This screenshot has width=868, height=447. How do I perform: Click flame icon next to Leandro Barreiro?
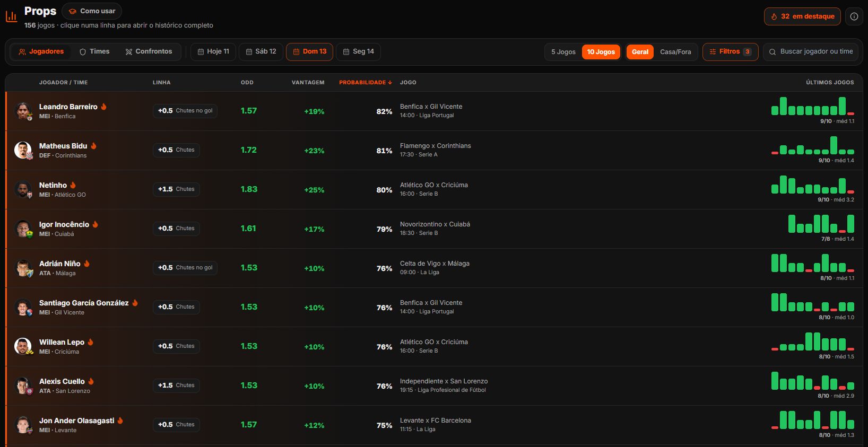coord(104,107)
